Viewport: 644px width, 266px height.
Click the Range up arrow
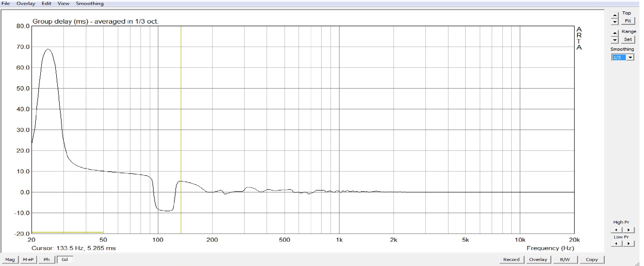pyautogui.click(x=614, y=33)
